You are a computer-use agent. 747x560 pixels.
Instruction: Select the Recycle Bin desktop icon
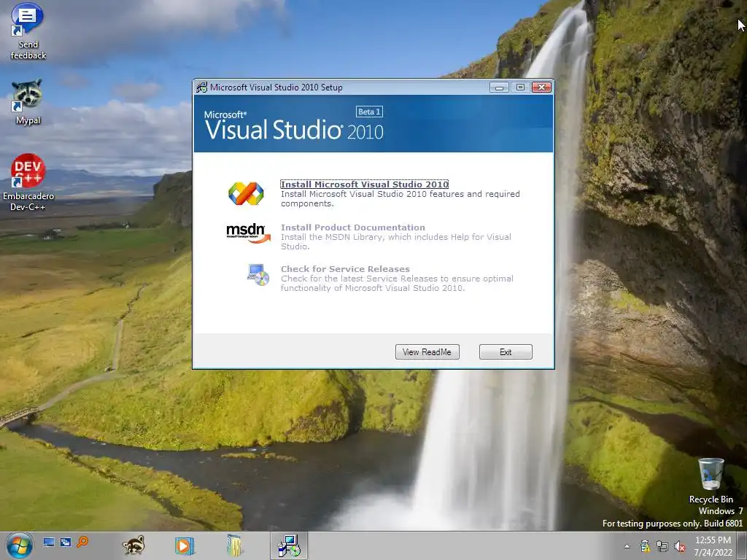click(711, 480)
